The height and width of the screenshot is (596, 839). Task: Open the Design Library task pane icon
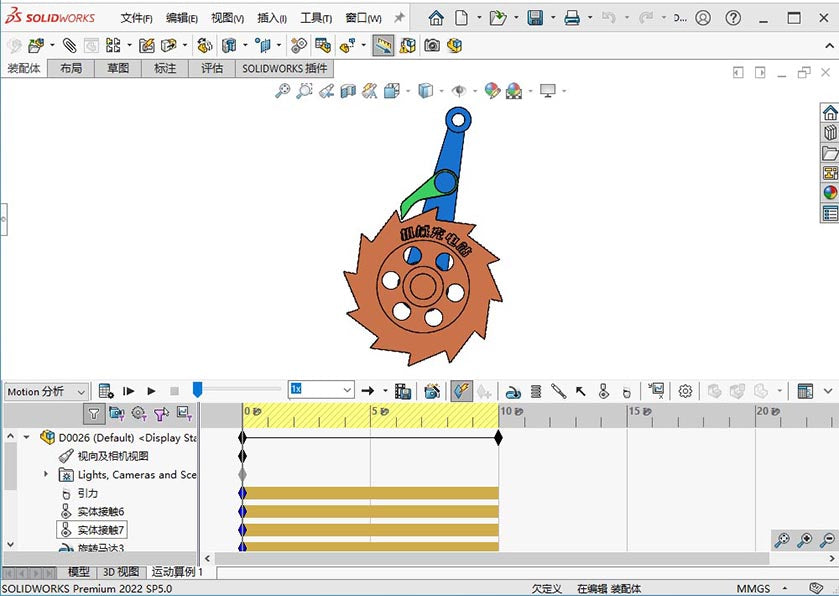click(x=830, y=133)
